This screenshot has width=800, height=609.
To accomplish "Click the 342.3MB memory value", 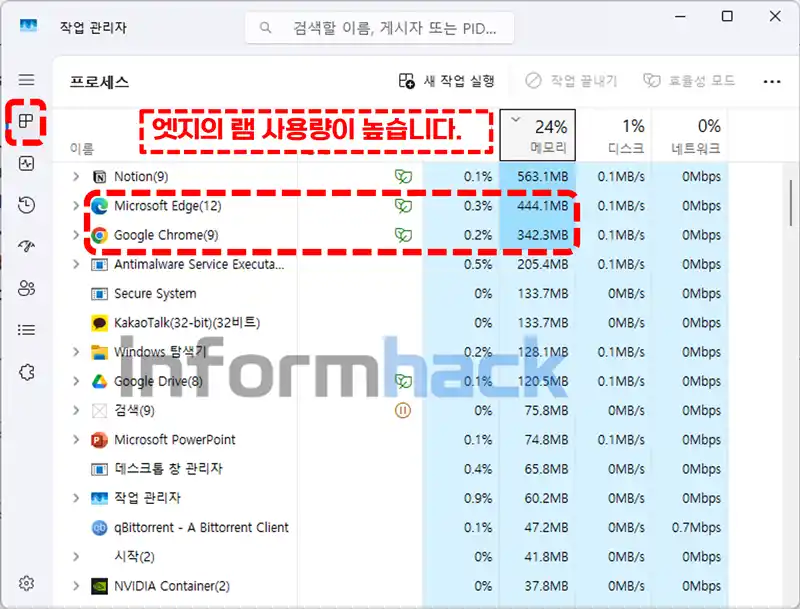I will click(x=543, y=235).
